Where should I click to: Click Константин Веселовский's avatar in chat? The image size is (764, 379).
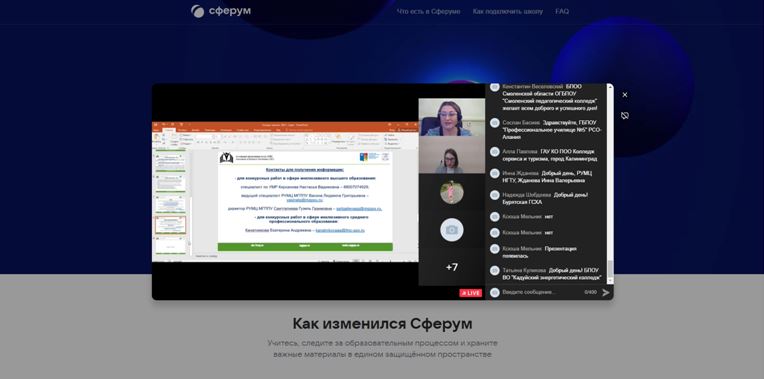pyautogui.click(x=495, y=87)
